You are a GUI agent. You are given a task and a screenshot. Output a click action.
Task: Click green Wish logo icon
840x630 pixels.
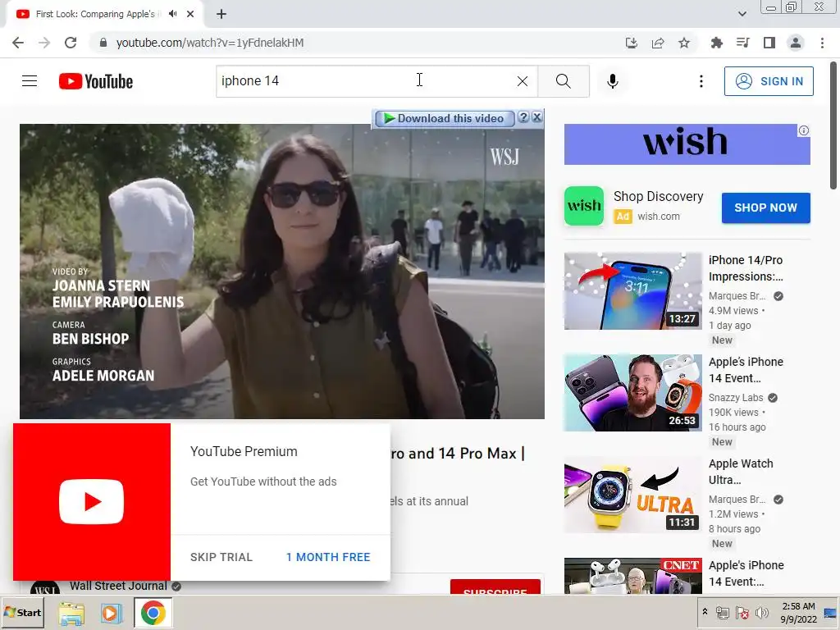point(584,206)
